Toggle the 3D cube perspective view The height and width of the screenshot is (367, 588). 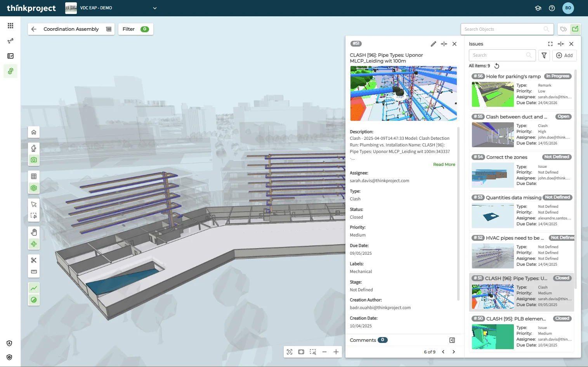tap(34, 188)
